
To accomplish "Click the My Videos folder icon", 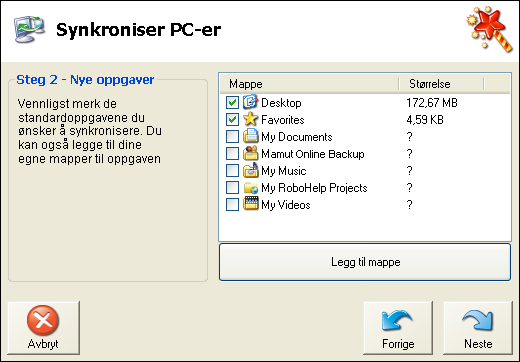I will (x=250, y=204).
